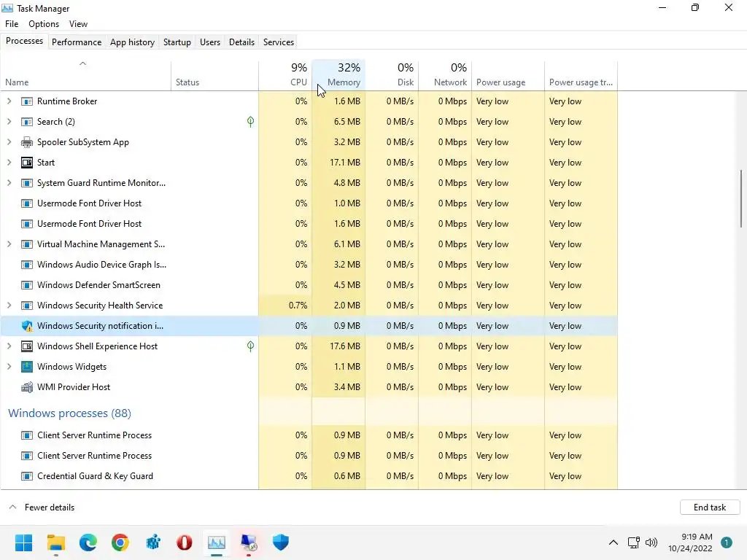Click the Windows Widgets process icon

(x=27, y=367)
